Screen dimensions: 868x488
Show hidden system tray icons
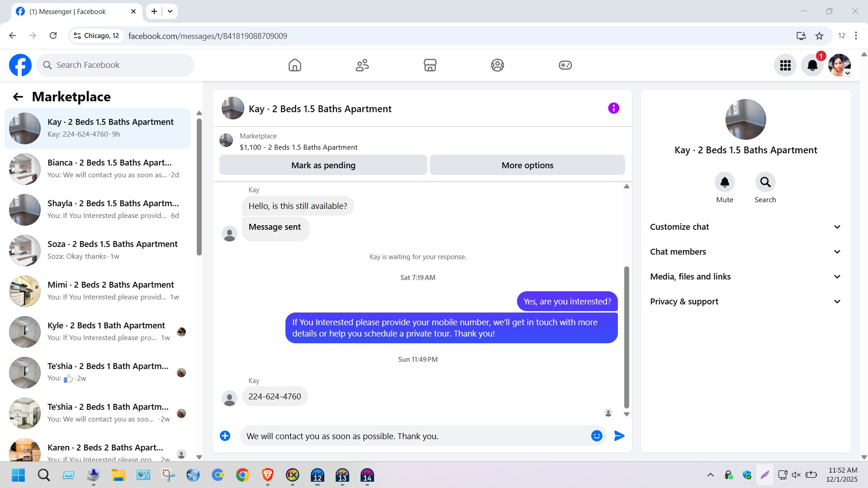coord(710,475)
